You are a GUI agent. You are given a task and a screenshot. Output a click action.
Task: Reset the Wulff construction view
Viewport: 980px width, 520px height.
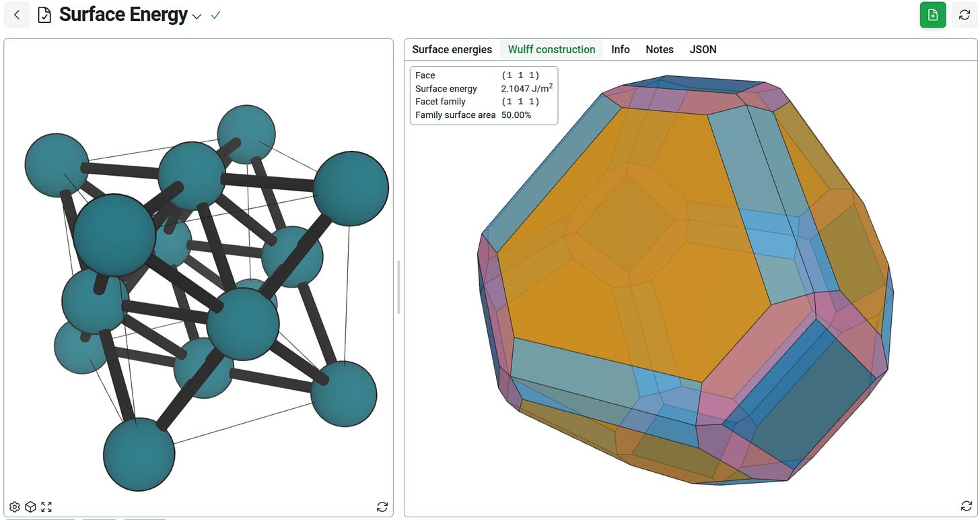point(967,506)
